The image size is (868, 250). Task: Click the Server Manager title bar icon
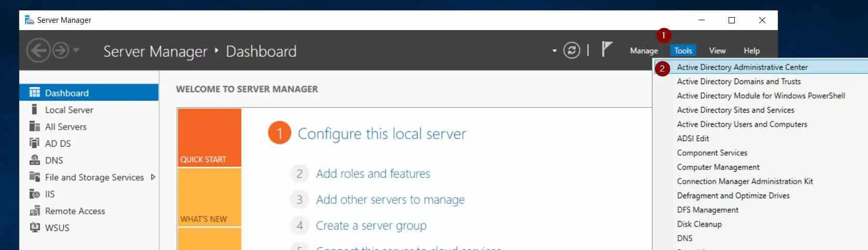29,20
